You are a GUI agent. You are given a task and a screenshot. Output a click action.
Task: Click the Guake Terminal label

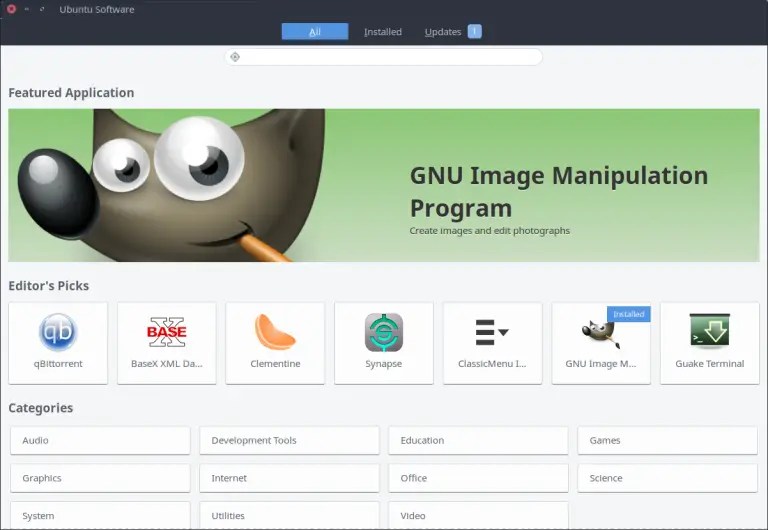click(709, 364)
